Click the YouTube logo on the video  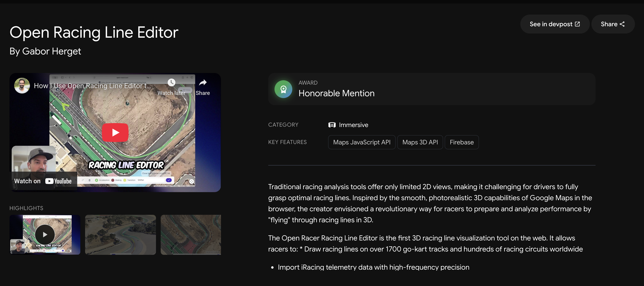tap(58, 181)
